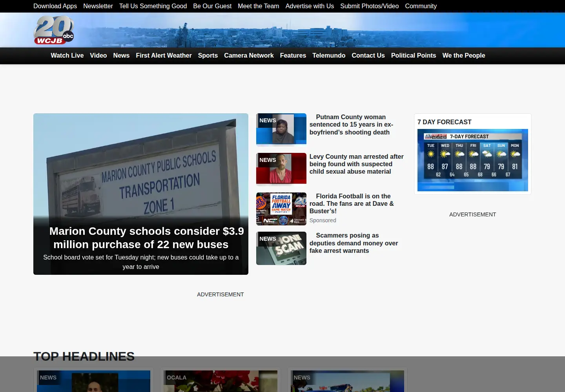Screen dimensions: 565x392
Task: Open Levy County man arrested article
Action: pos(357,164)
